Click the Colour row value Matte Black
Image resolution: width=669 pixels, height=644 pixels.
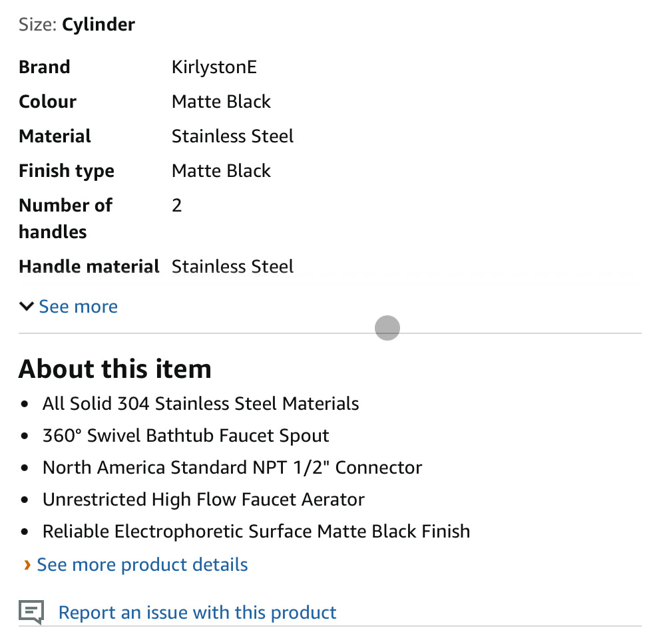[x=221, y=102]
